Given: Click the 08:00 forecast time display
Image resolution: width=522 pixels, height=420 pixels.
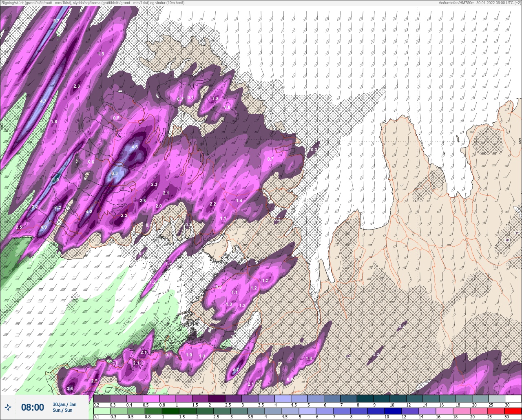Looking at the screenshot, I should 32,407.
